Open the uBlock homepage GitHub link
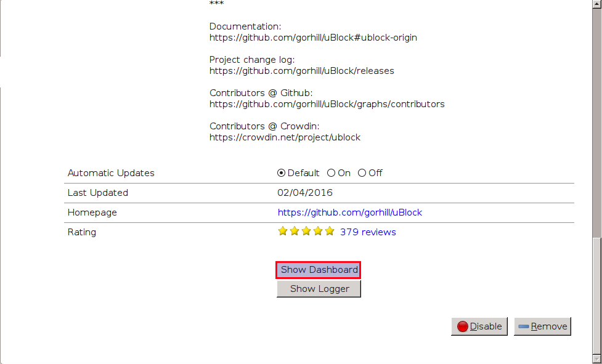This screenshot has height=364, width=602. pyautogui.click(x=349, y=212)
